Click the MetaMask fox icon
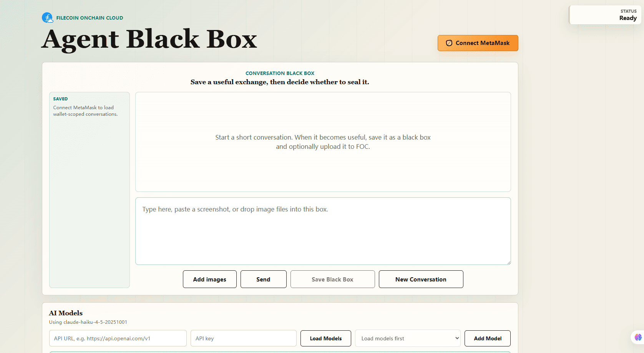Viewport: 644px width, 353px height. (449, 43)
